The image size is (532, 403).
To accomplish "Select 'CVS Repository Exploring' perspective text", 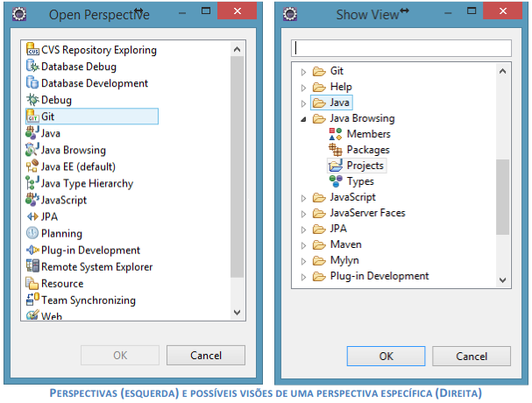I will [x=99, y=50].
